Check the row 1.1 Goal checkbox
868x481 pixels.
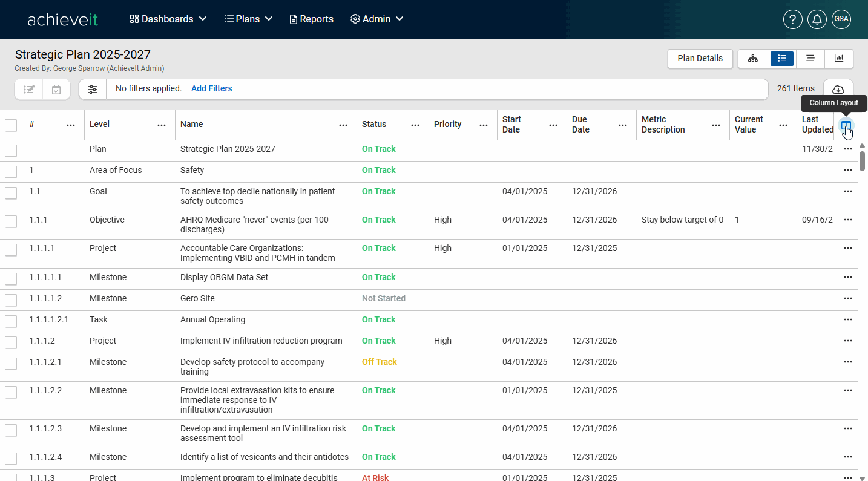click(x=11, y=193)
